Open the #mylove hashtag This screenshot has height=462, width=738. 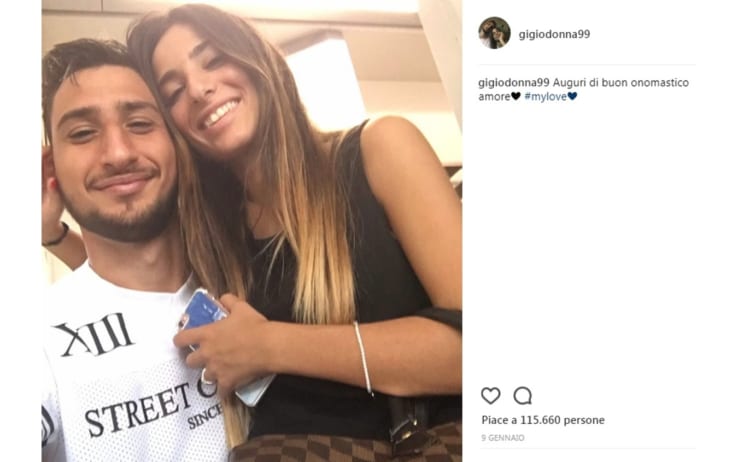click(x=545, y=96)
